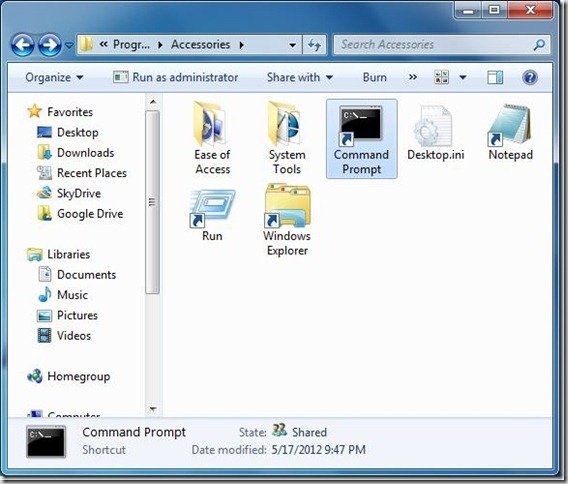Select the Command Prompt shortcut icon
Image resolution: width=568 pixels, height=484 pixels.
[x=361, y=138]
